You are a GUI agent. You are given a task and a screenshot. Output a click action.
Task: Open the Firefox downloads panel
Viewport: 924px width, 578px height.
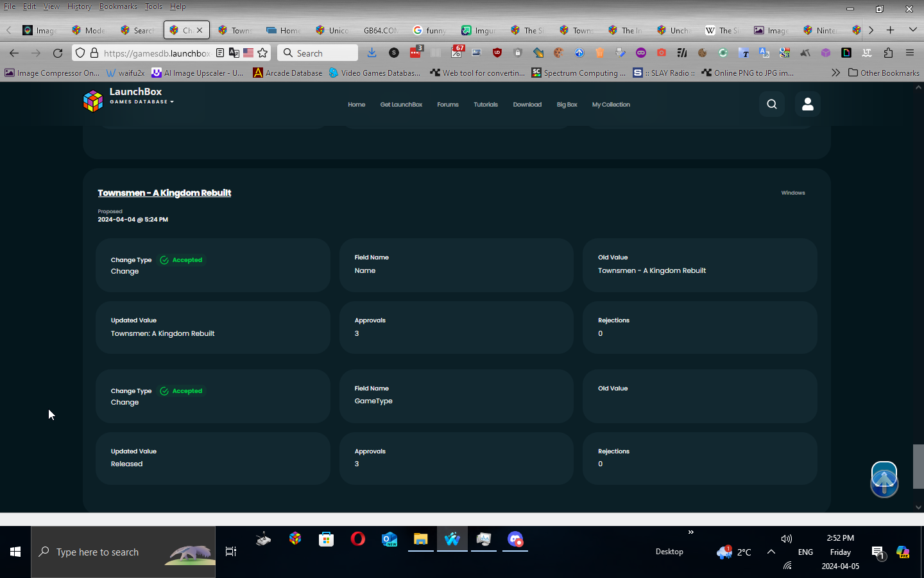click(372, 53)
